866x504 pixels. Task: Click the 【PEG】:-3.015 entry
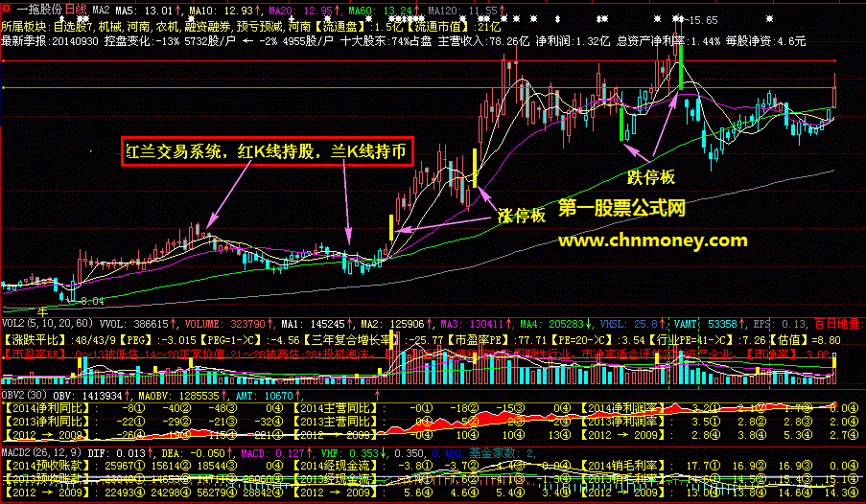tap(157, 340)
